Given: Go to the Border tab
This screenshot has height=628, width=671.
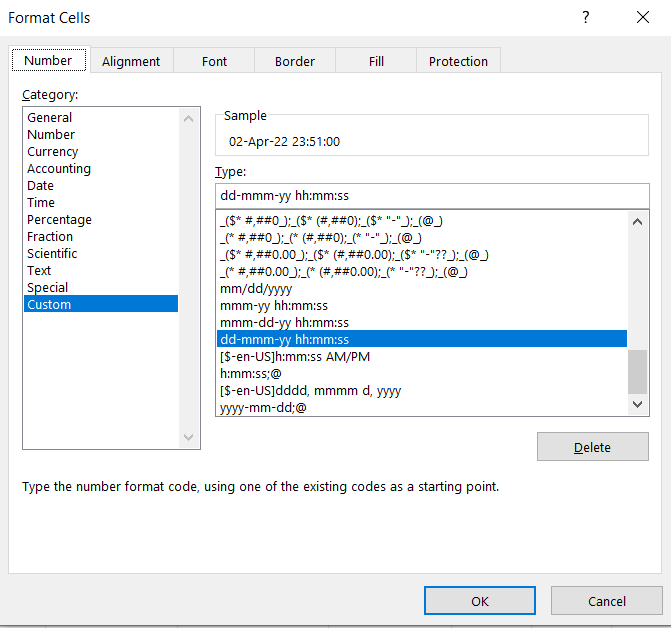Looking at the screenshot, I should (295, 61).
